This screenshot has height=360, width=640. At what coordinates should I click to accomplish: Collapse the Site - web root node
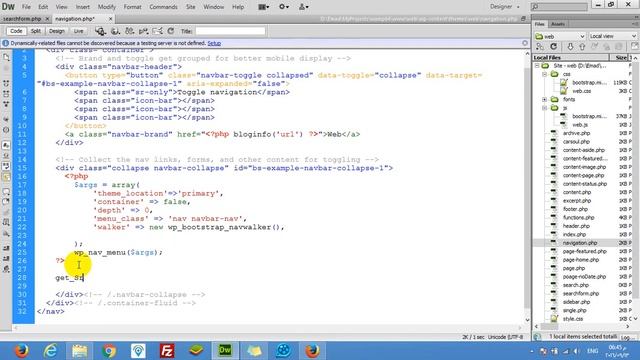coord(537,66)
